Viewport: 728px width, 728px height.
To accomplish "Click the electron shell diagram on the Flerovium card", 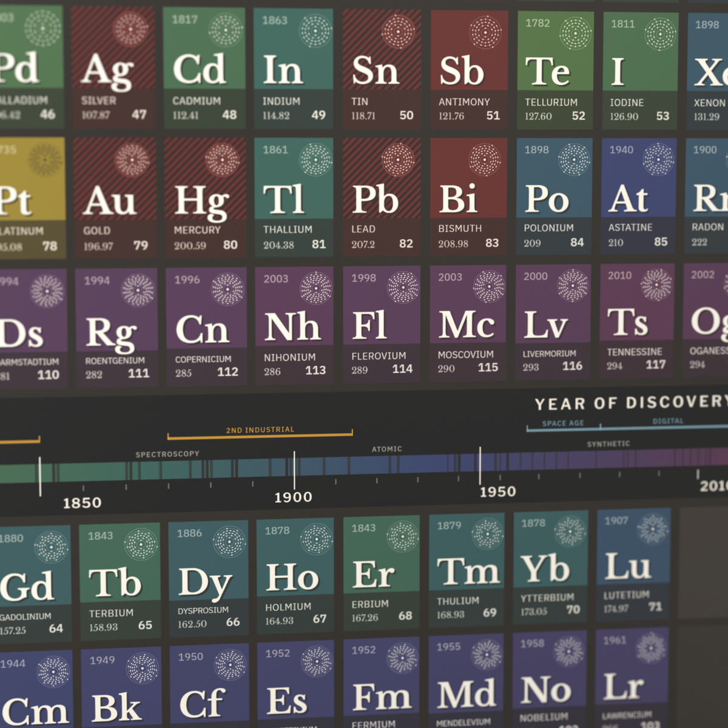I will click(403, 286).
